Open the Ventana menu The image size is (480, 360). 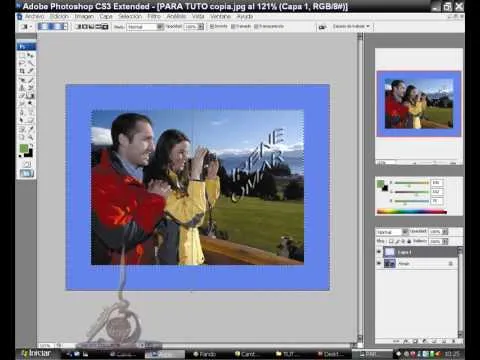(220, 16)
